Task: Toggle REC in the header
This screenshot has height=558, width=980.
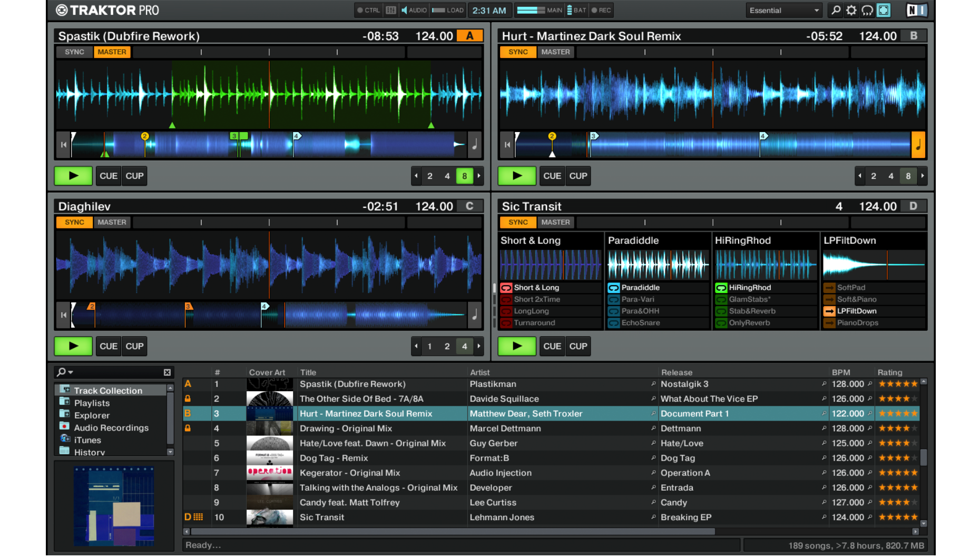Action: [x=601, y=10]
